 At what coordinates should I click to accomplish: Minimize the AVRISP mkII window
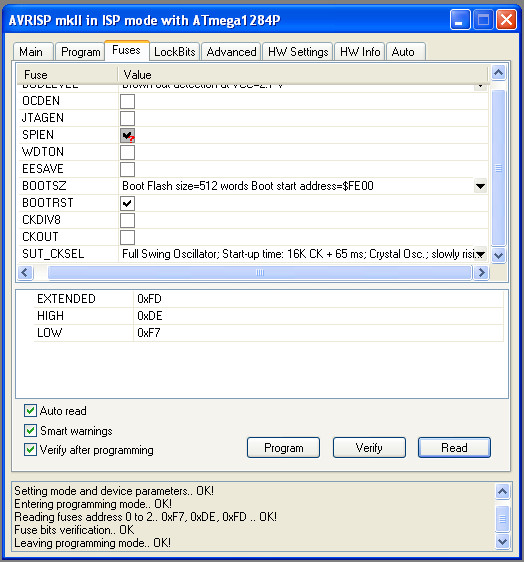(460, 20)
